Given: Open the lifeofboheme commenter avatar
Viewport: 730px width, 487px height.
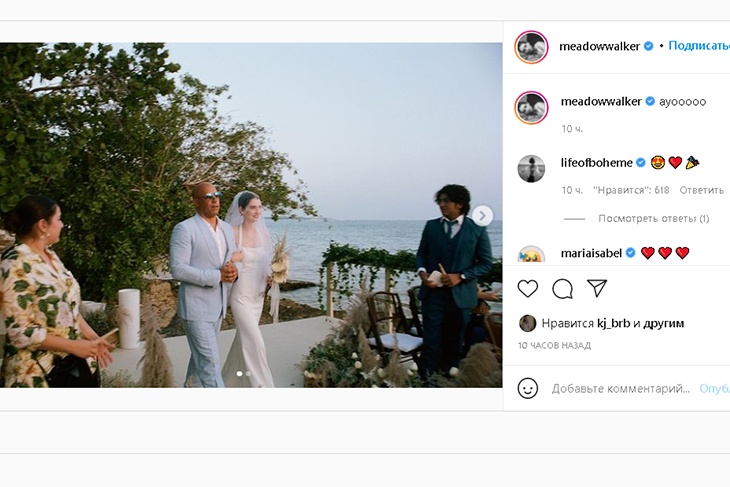Looking at the screenshot, I should 531,168.
